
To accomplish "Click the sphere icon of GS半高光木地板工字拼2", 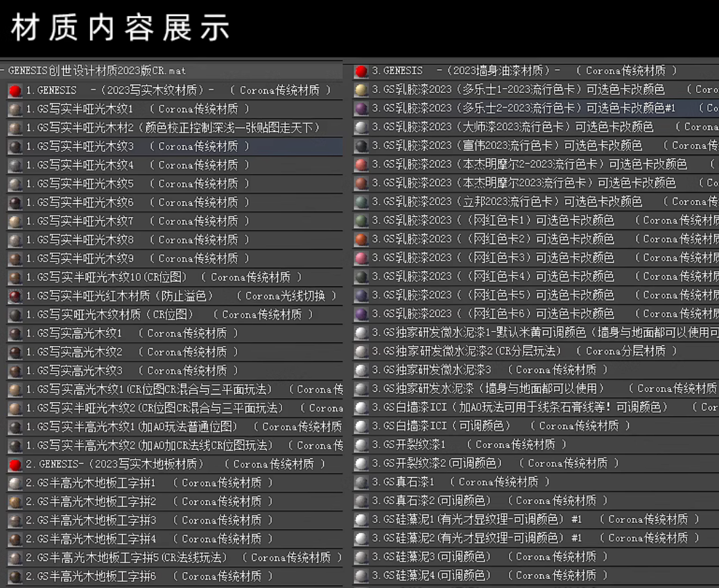I will (15, 502).
